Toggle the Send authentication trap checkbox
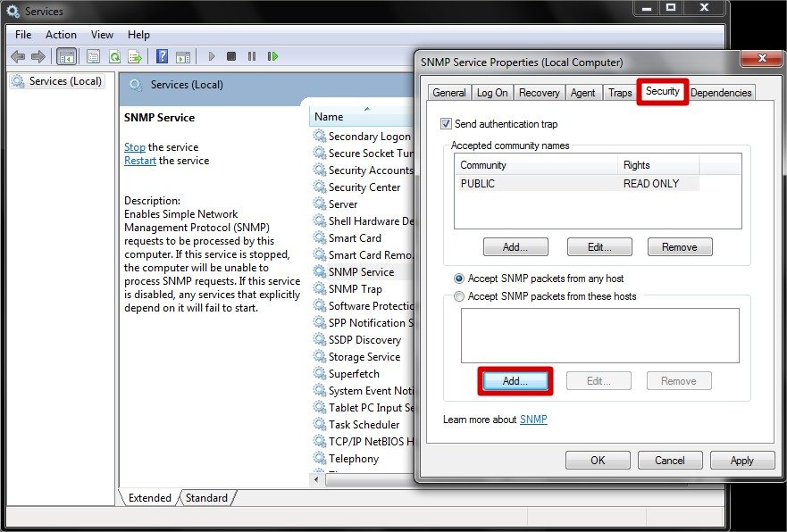The height and width of the screenshot is (532, 787). (447, 124)
